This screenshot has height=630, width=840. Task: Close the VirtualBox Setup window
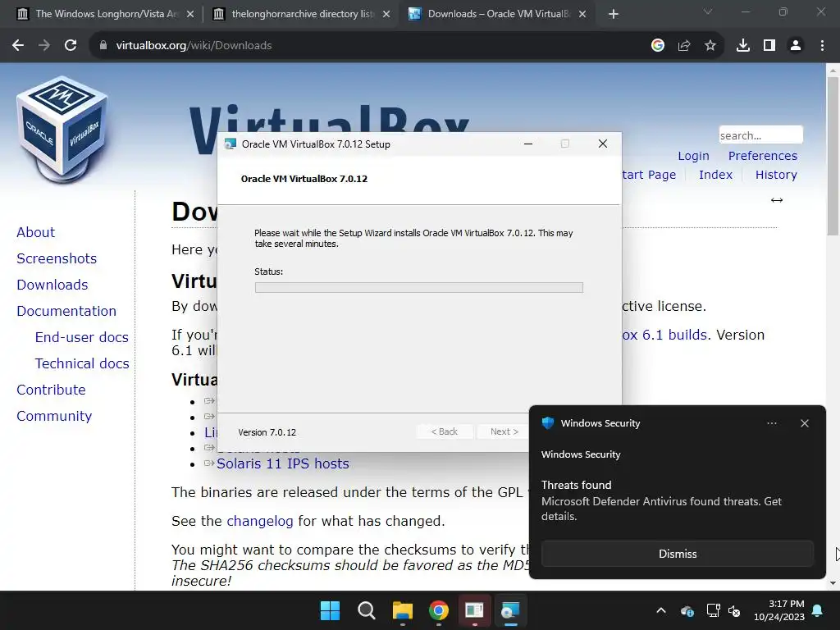click(603, 144)
